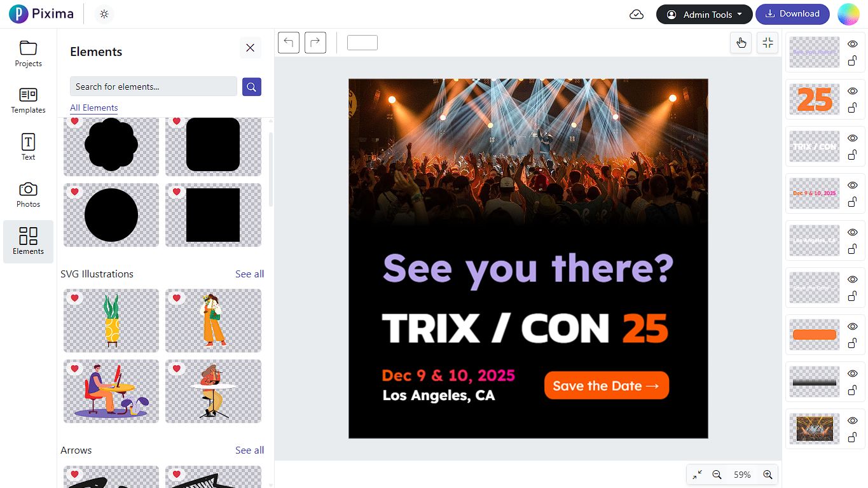Screen dimensions: 868x488
Task: Open the Photos camera panel
Action: pyautogui.click(x=28, y=195)
